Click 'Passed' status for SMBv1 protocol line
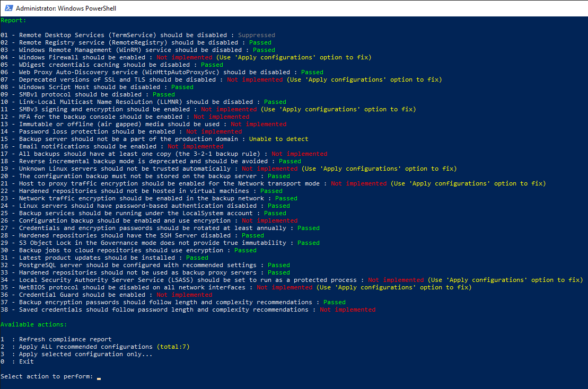 tap(163, 94)
